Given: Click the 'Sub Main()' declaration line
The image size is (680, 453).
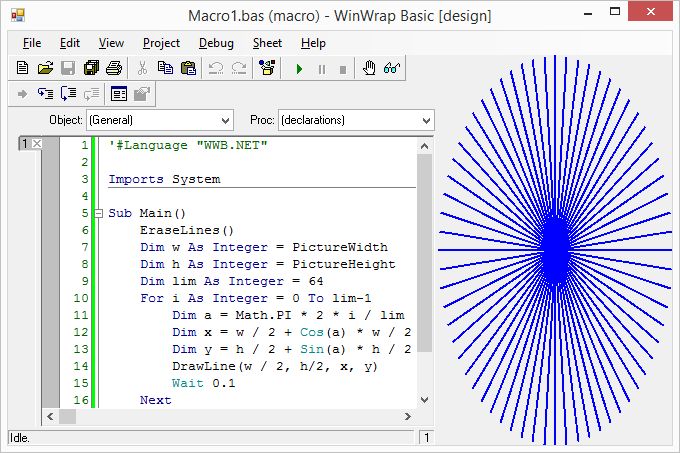Looking at the screenshot, I should click(147, 213).
